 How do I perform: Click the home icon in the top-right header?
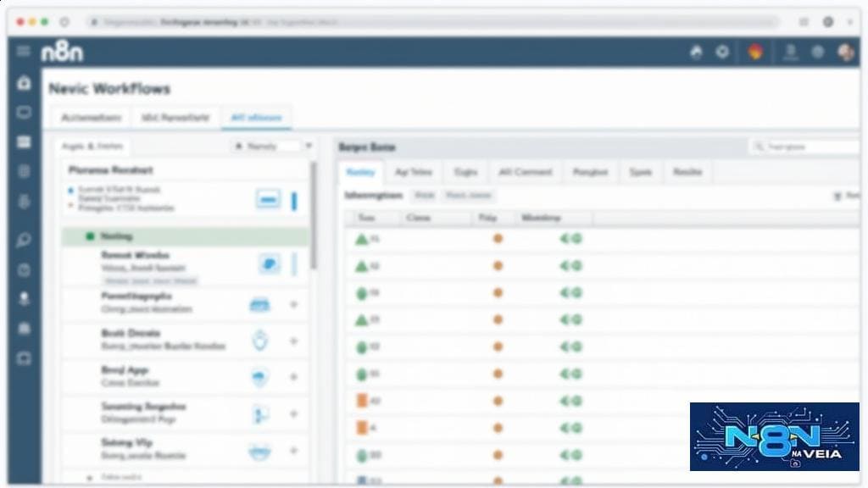pyautogui.click(x=697, y=52)
